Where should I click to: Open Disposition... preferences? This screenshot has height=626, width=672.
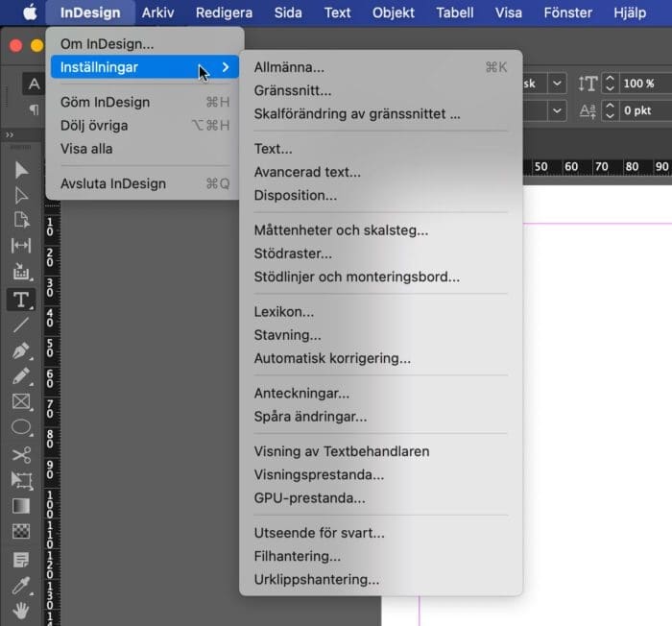[x=380, y=195]
